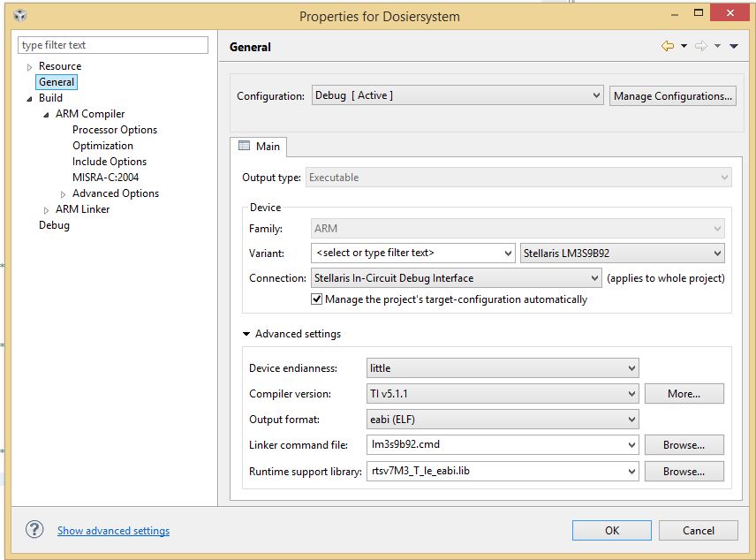The image size is (756, 560).
Task: Open the Configuration dropdown
Action: pos(457,95)
